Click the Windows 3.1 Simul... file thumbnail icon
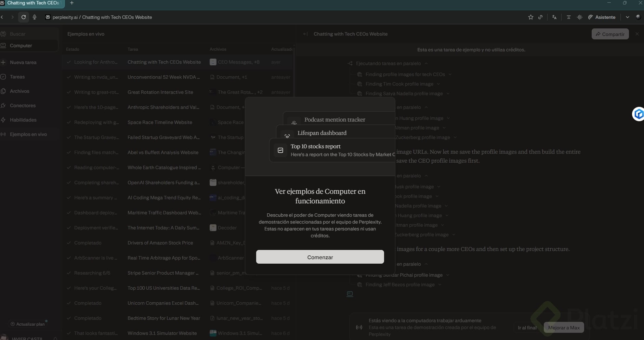This screenshot has height=340, width=644. [x=213, y=333]
